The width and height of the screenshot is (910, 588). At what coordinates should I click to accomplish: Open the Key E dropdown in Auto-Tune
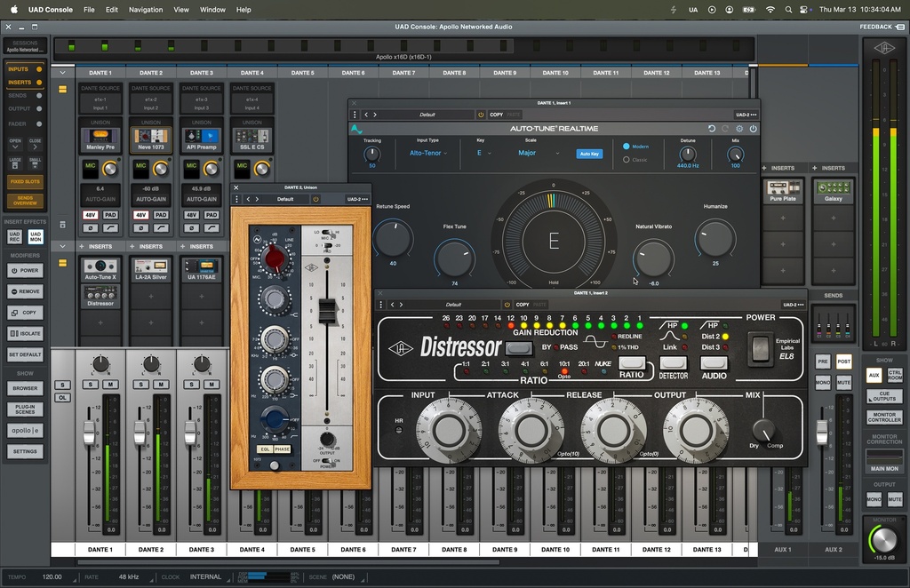click(484, 153)
